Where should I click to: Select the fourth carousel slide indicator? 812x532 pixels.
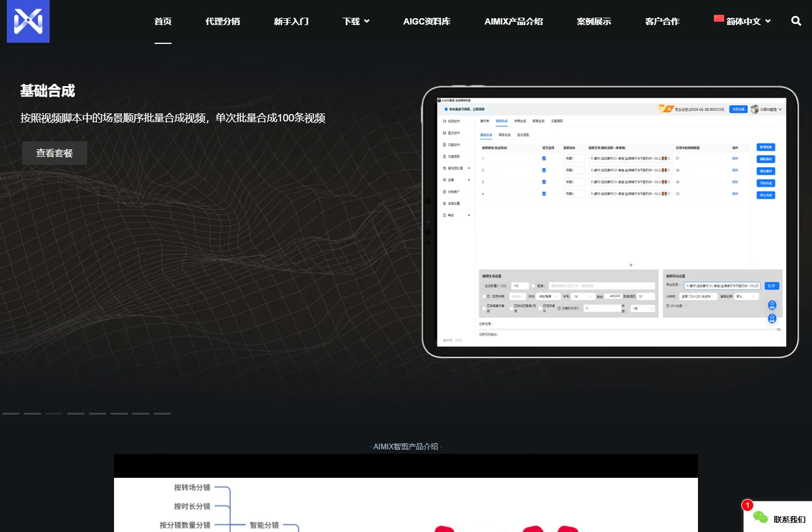(76, 413)
